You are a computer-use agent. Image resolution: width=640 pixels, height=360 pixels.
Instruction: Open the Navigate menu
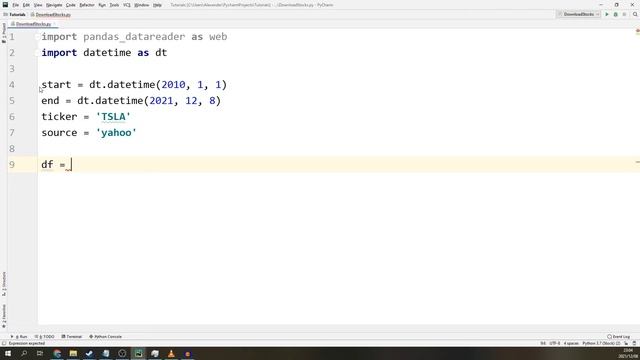tap(54, 5)
